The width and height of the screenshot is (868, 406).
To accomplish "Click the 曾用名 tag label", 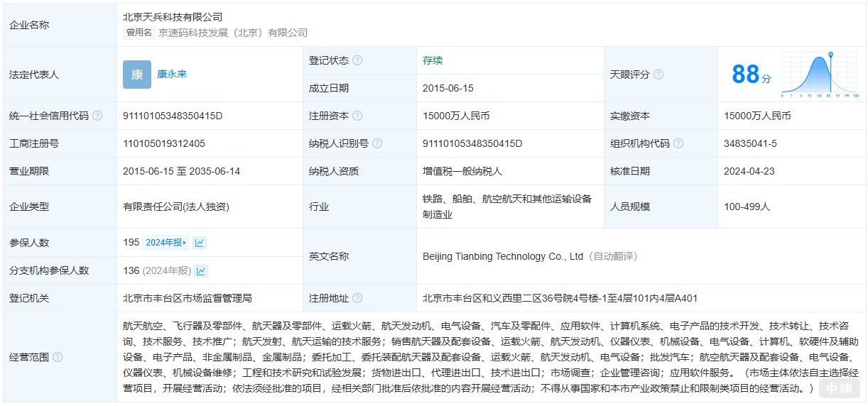I will [x=139, y=33].
